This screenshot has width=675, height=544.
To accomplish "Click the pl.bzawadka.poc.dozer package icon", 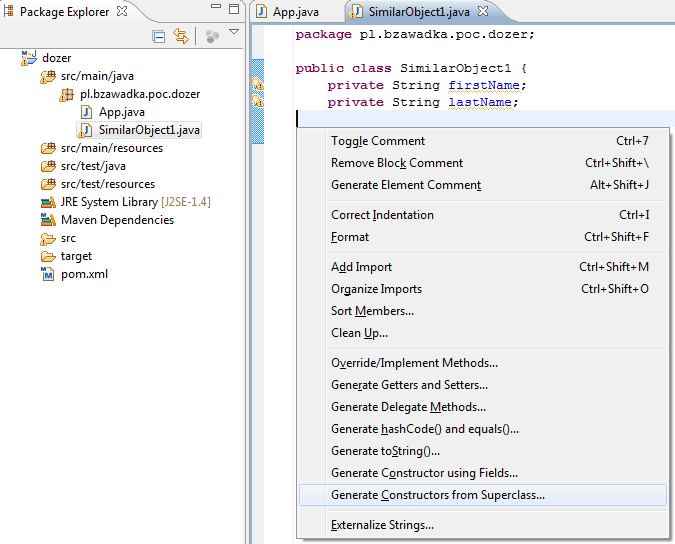I will pos(68,94).
